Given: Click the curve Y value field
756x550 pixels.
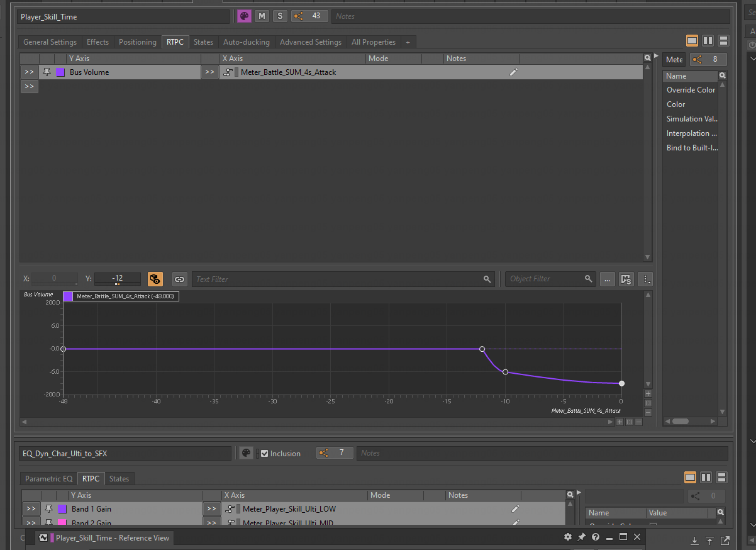Looking at the screenshot, I should click(118, 278).
